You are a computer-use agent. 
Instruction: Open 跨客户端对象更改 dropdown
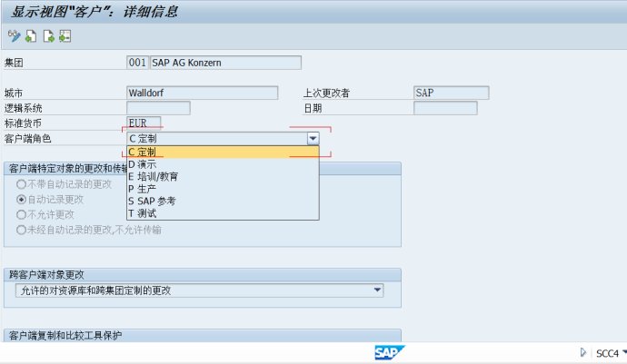point(377,290)
